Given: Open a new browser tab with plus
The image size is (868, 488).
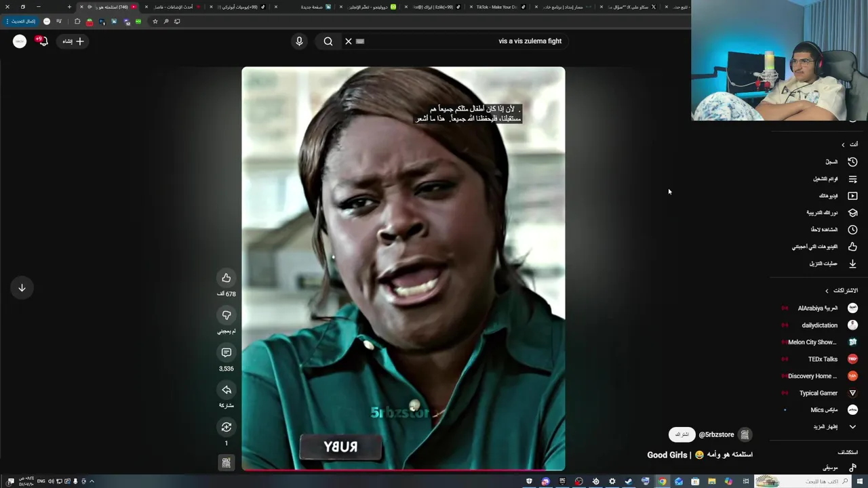Looking at the screenshot, I should (x=69, y=7).
